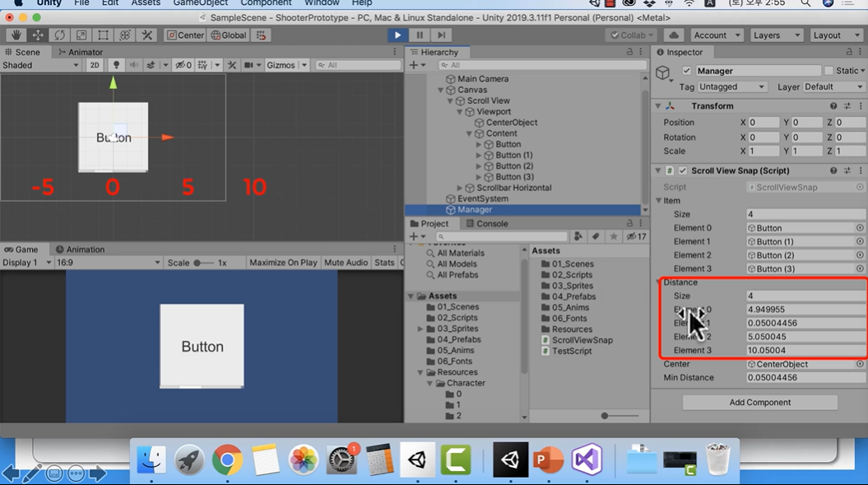
Task: Toggle pivot Center mode button
Action: tap(185, 35)
